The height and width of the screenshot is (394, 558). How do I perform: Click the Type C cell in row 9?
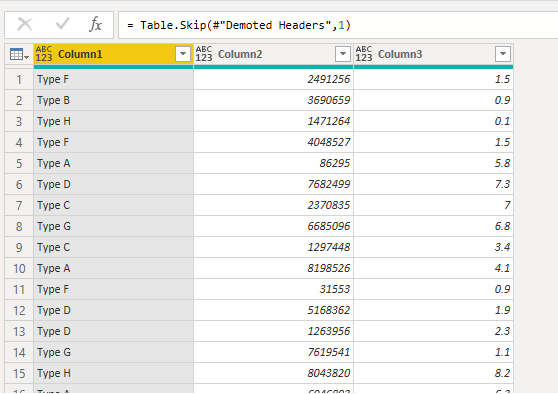click(x=114, y=247)
